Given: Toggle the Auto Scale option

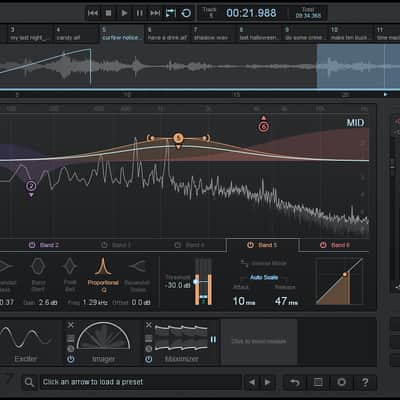Looking at the screenshot, I should (x=264, y=277).
